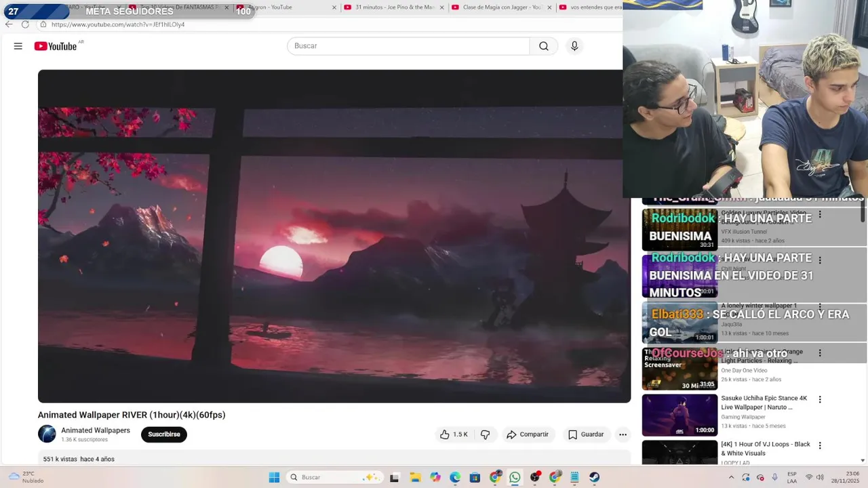Switch to Clase de Magia con Jagger tab
868x488 pixels.
coord(502,7)
